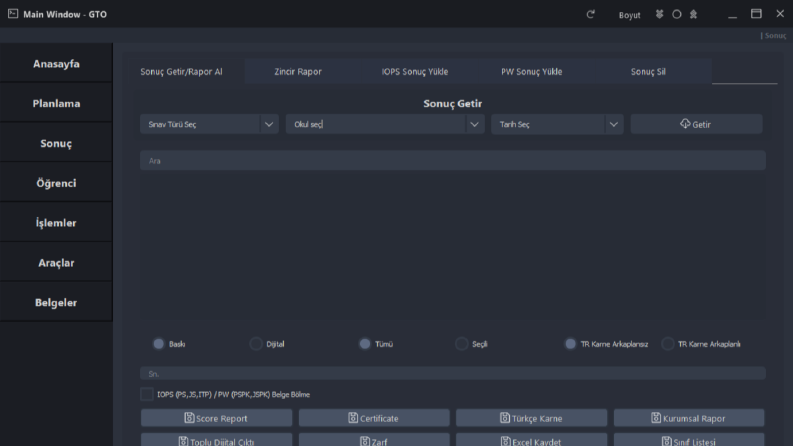Switch to Zincir Rapor tab
This screenshot has height=446, width=793.
coord(298,71)
